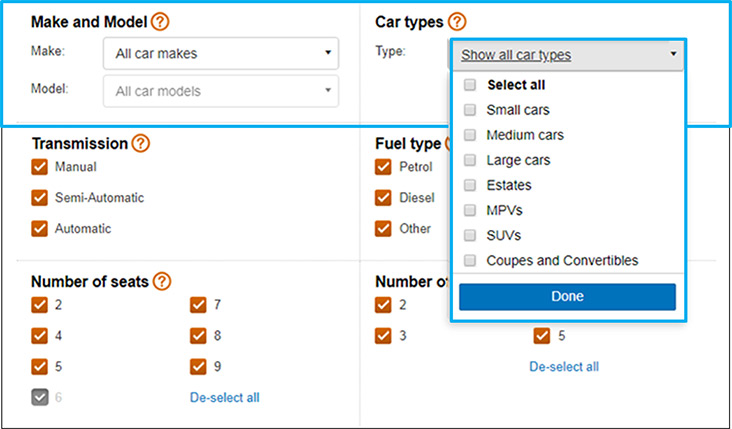Tick the Select all car types checkbox
Image resolution: width=732 pixels, height=429 pixels.
470,84
